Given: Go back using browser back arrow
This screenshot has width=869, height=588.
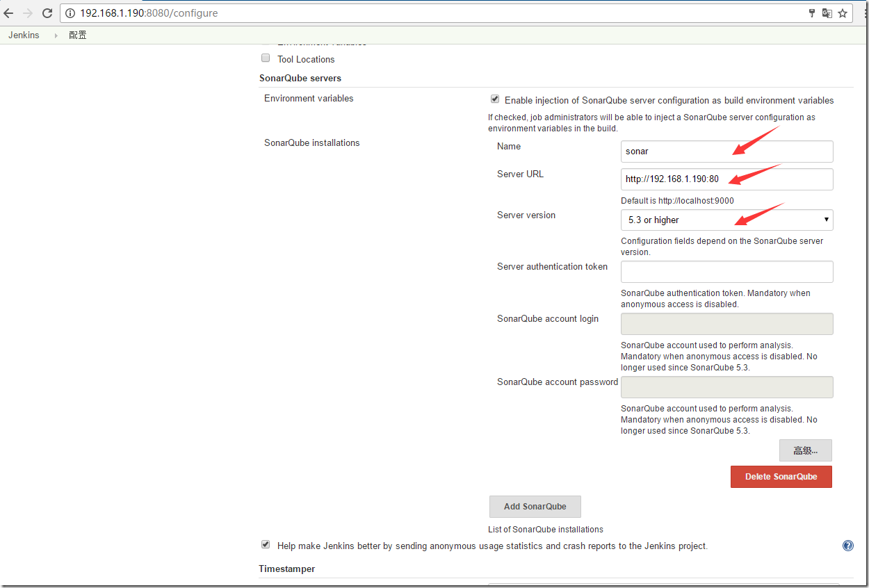Looking at the screenshot, I should pyautogui.click(x=9, y=13).
